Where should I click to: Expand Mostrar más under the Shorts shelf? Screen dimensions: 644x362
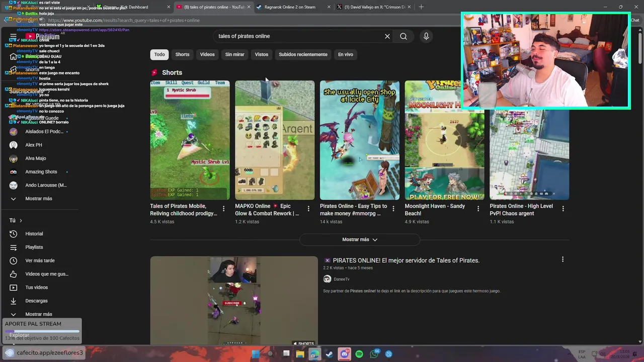(x=360, y=239)
